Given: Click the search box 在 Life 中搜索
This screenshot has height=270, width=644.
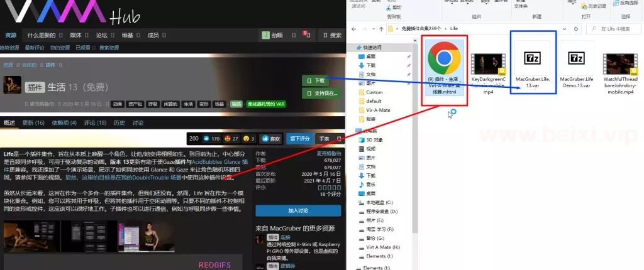Looking at the screenshot, I should pyautogui.click(x=614, y=29).
